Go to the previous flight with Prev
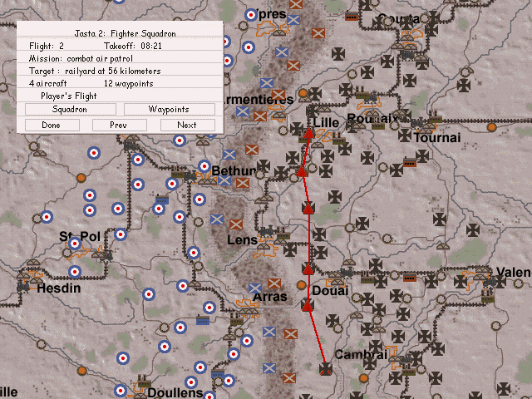The width and height of the screenshot is (532, 399). pos(120,125)
